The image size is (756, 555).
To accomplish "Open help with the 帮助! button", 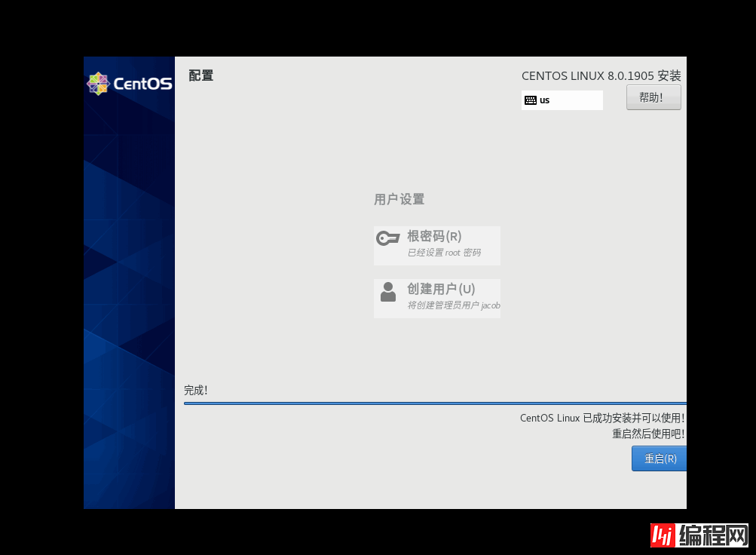I will click(x=653, y=97).
